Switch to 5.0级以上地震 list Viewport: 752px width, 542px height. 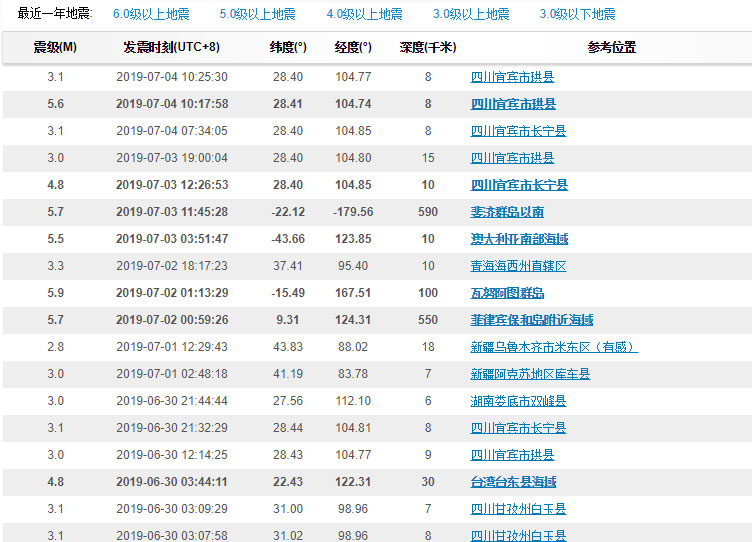257,14
